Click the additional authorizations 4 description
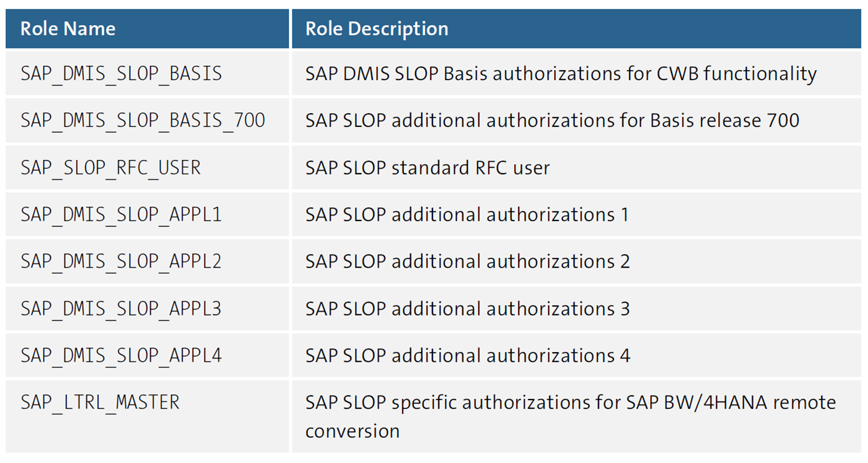 (466, 355)
